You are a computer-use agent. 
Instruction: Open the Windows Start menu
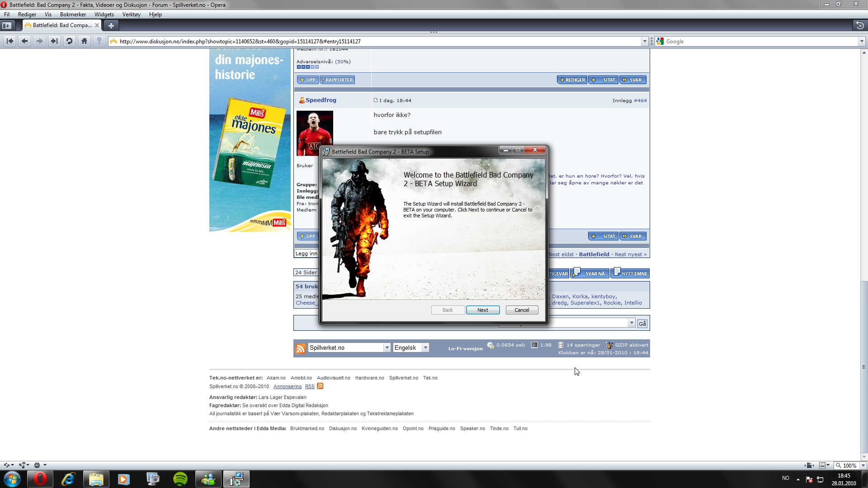12,479
